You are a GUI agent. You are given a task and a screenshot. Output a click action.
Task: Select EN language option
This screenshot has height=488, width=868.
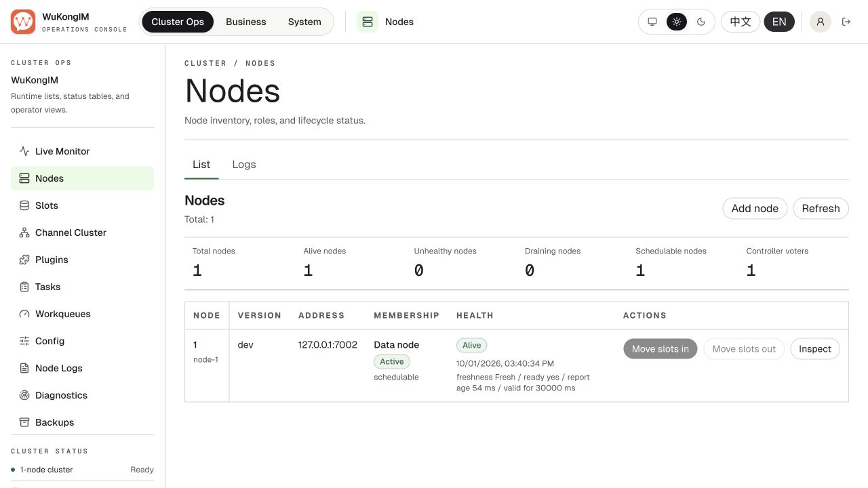point(779,22)
